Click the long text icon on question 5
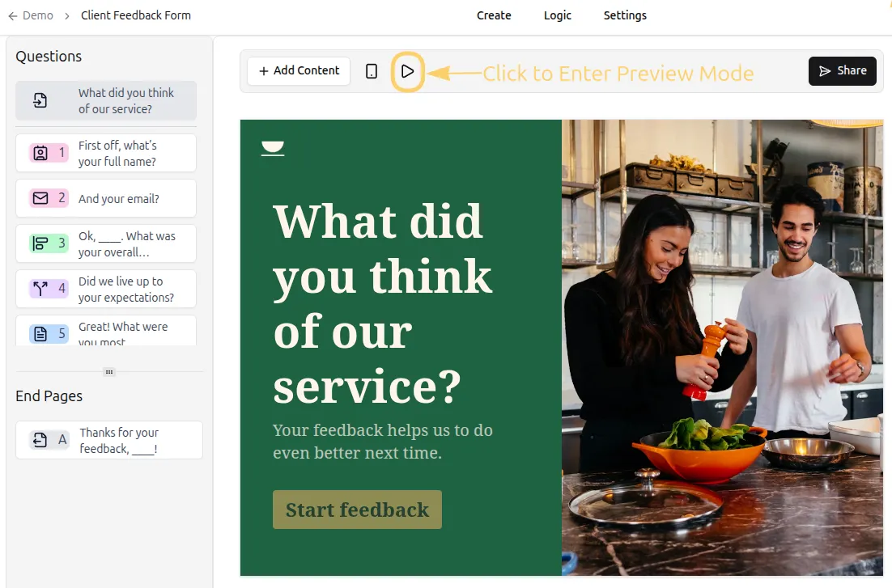The width and height of the screenshot is (892, 588). point(40,334)
